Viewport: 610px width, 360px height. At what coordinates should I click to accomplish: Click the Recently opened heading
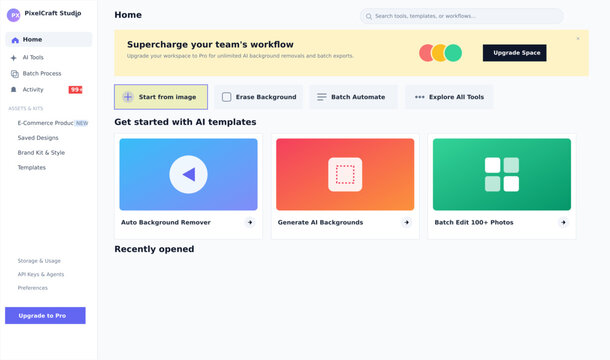(154, 249)
